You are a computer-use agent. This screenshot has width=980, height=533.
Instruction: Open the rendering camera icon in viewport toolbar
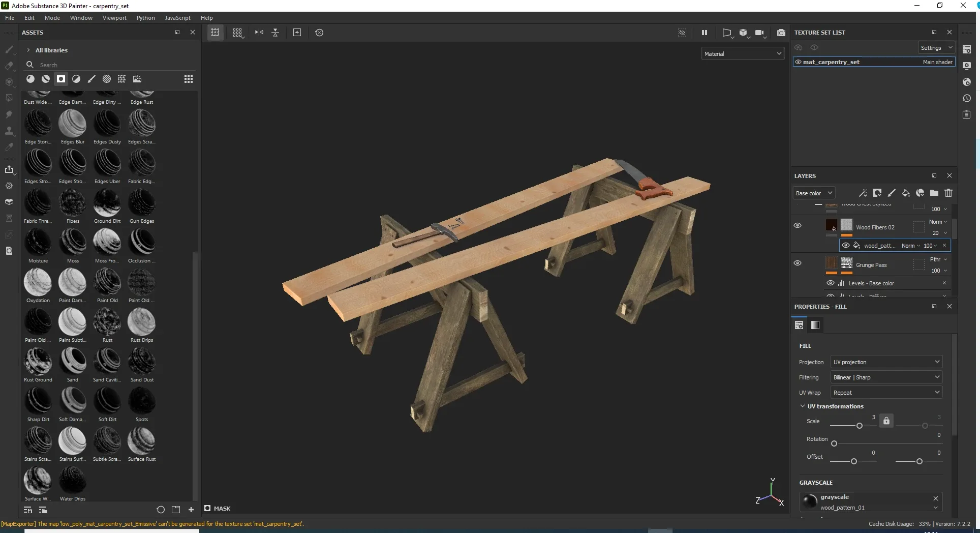click(x=759, y=33)
